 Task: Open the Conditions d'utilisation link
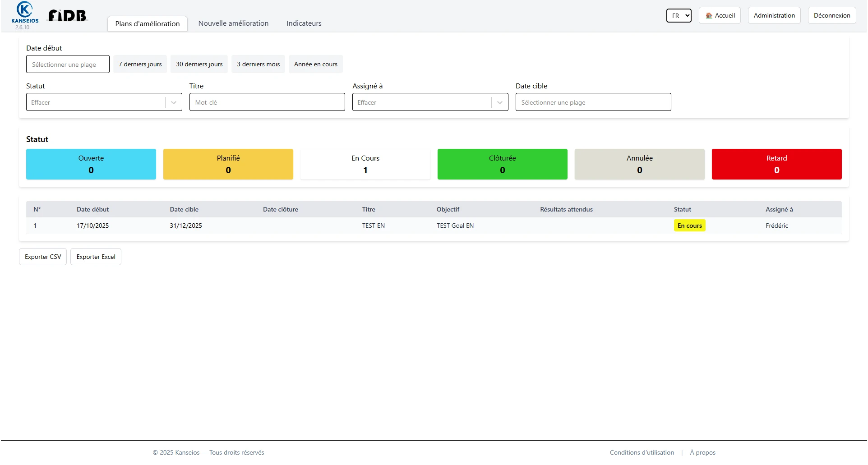[642, 452]
